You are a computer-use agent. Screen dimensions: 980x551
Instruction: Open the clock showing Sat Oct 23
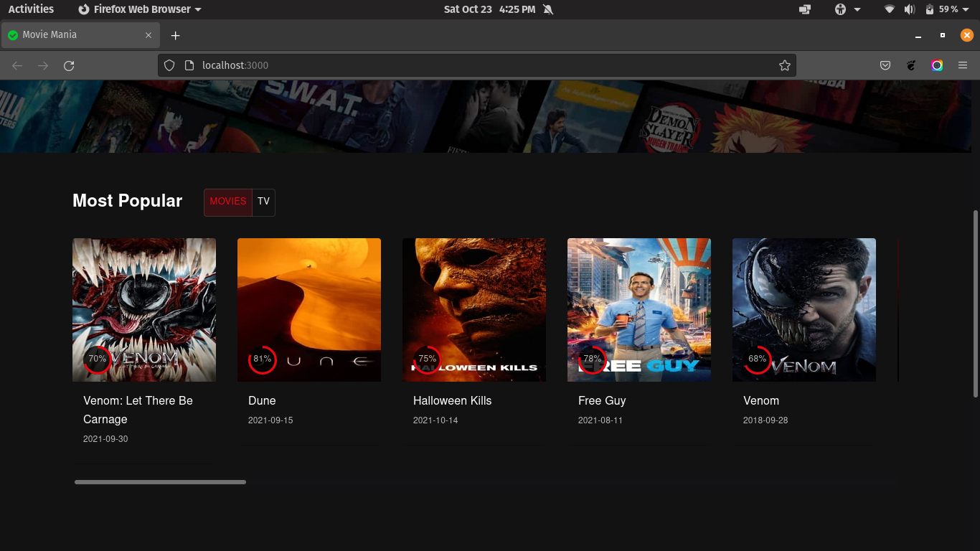coord(489,9)
